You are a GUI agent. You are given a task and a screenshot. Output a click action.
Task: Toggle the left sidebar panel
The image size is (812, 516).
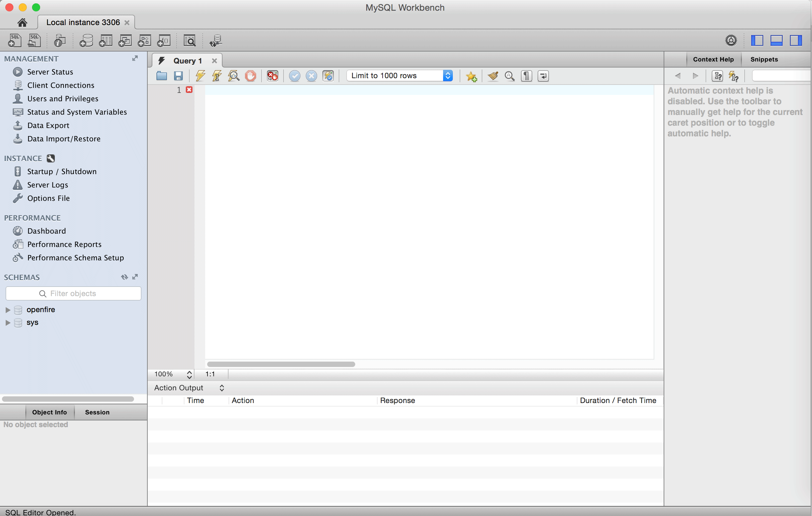(757, 40)
